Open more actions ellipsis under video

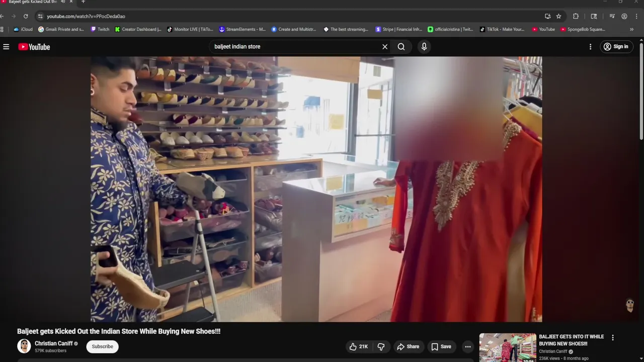[468, 346]
